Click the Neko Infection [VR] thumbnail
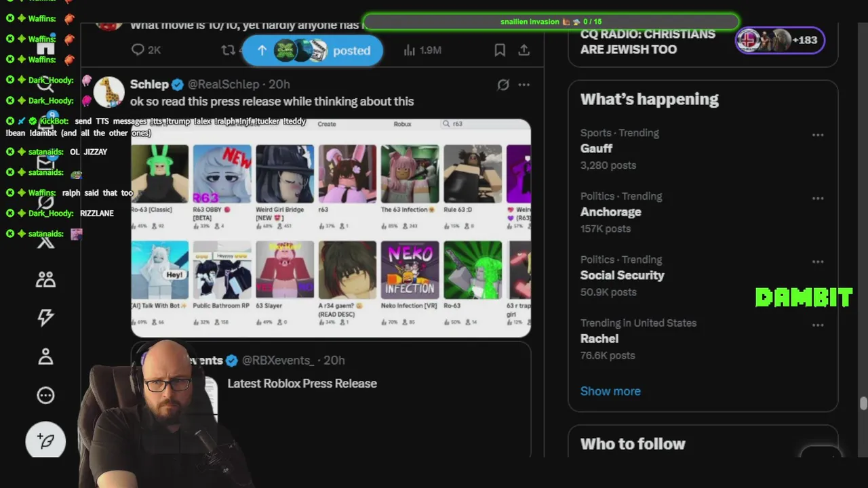This screenshot has height=488, width=868. pos(410,270)
